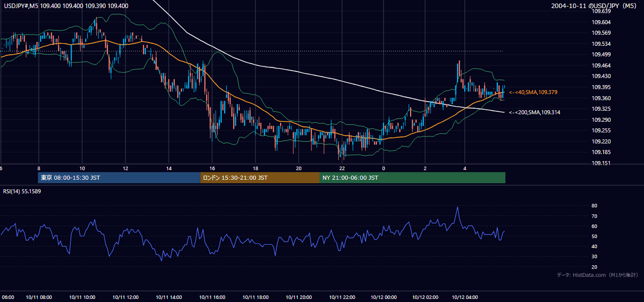Click price axis value 109.604
The height and width of the screenshot is (302, 644).
(x=602, y=22)
